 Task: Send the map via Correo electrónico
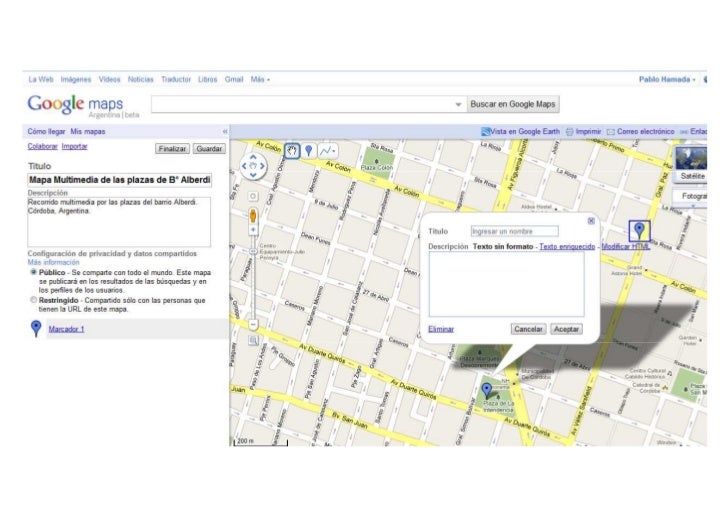tap(640, 131)
